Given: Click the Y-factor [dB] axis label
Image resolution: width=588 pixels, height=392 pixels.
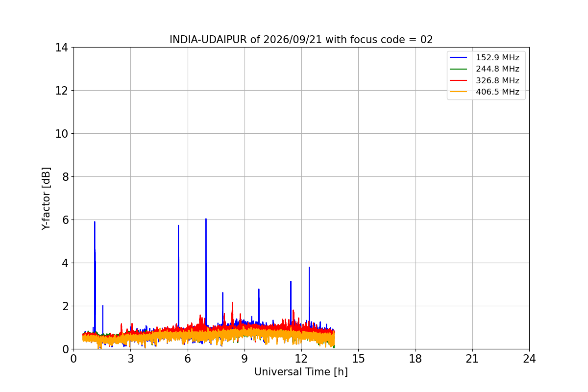Looking at the screenshot, I should point(46,198).
